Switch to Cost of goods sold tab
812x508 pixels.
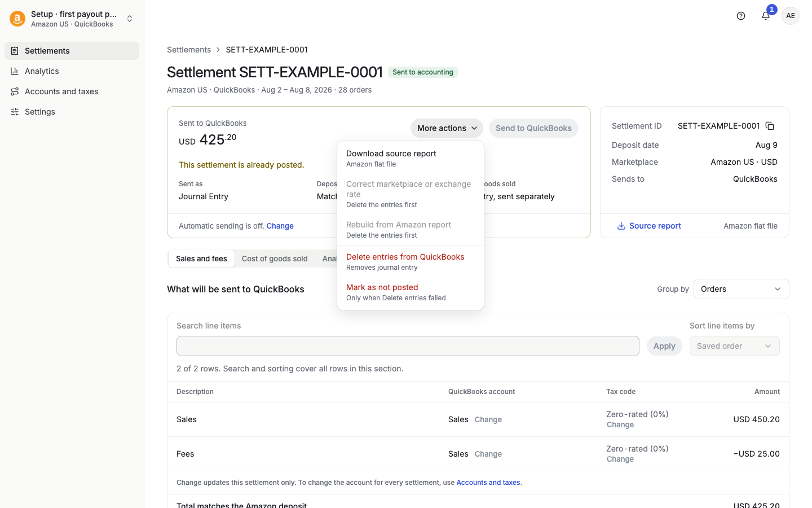[x=275, y=259]
